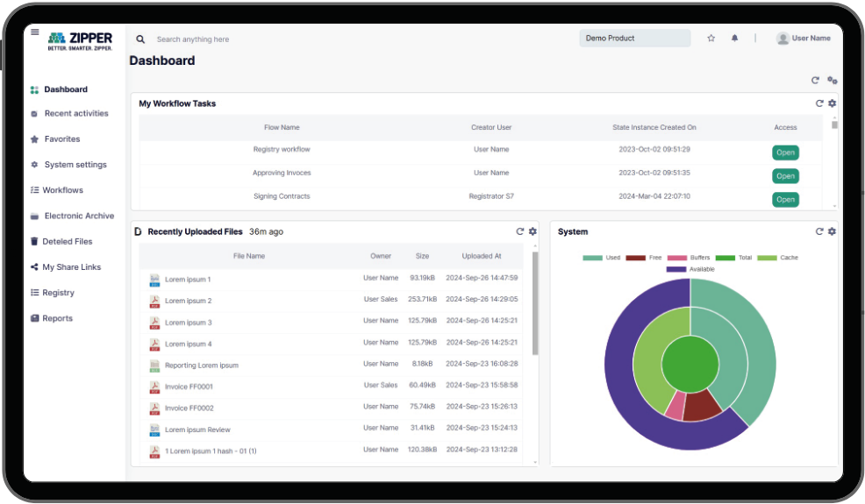Image resolution: width=865 pixels, height=504 pixels.
Task: Refresh the My Workflow Tasks panel
Action: click(819, 103)
